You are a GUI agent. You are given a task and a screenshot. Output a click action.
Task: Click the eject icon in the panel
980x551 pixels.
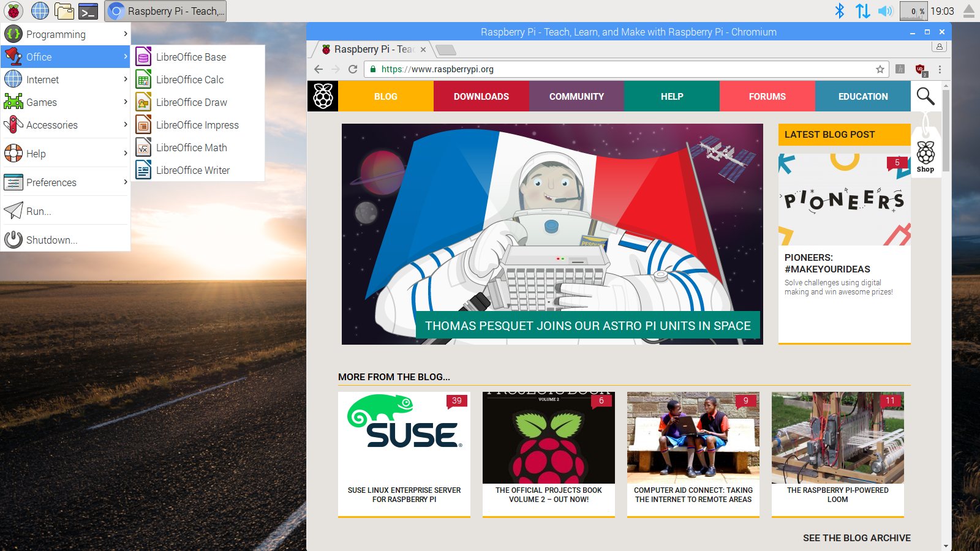969,11
